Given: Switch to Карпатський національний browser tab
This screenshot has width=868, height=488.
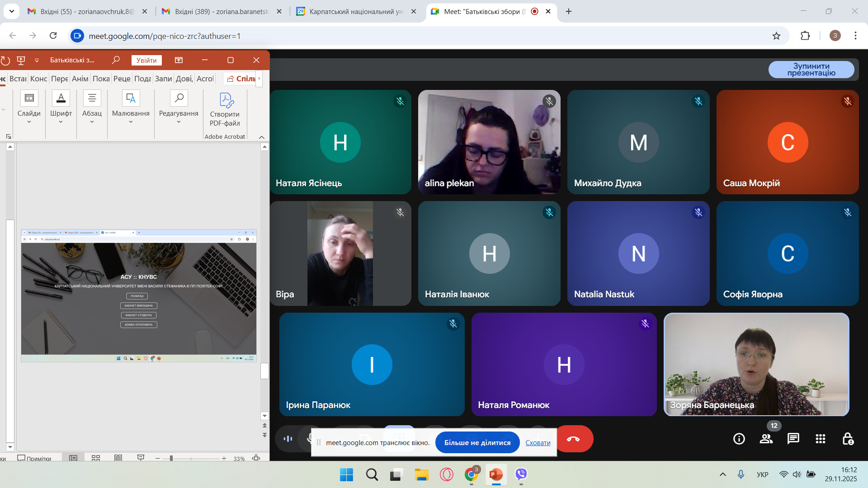Looking at the screenshot, I should coord(356,11).
